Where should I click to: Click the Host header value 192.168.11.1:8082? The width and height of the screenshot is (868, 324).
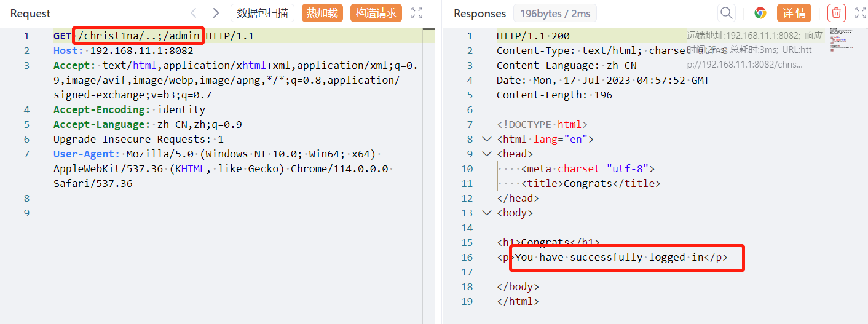coord(141,51)
